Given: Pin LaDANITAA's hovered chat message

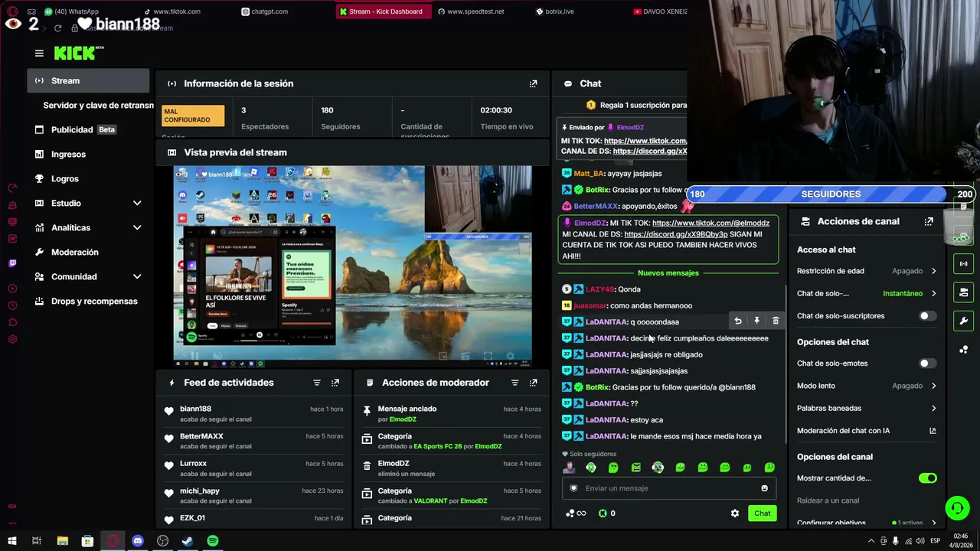Looking at the screenshot, I should pos(756,321).
